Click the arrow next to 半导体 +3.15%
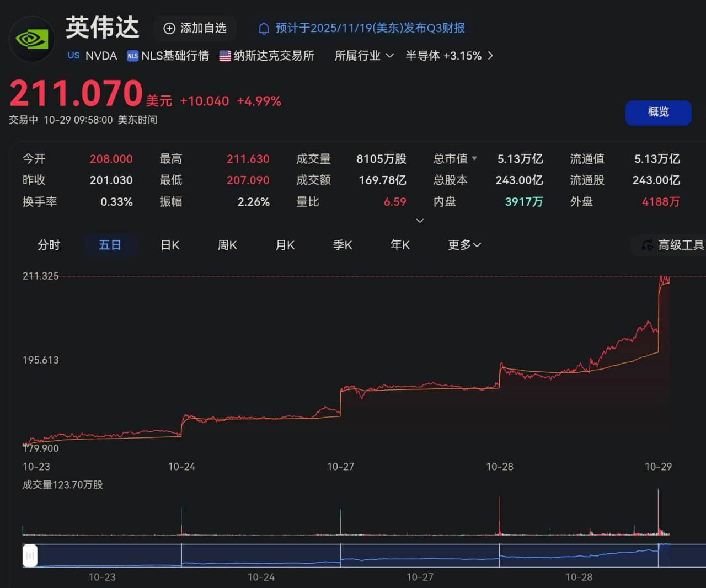 pyautogui.click(x=490, y=56)
